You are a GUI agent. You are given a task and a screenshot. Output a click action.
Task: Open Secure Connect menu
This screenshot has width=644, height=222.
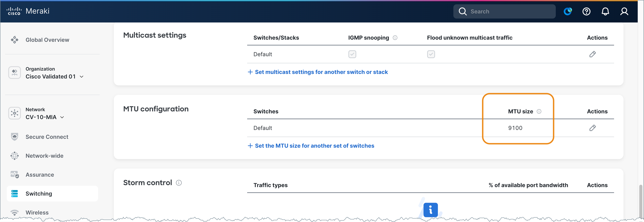47,137
